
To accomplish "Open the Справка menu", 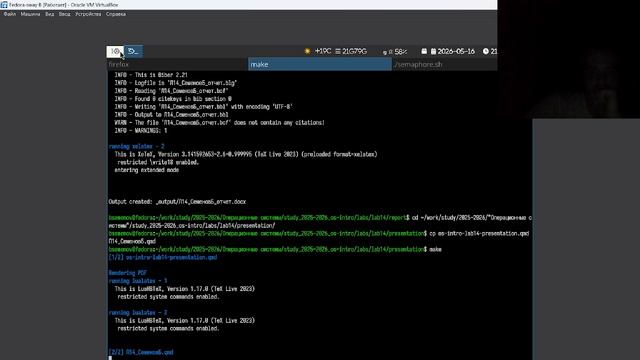I will (116, 14).
